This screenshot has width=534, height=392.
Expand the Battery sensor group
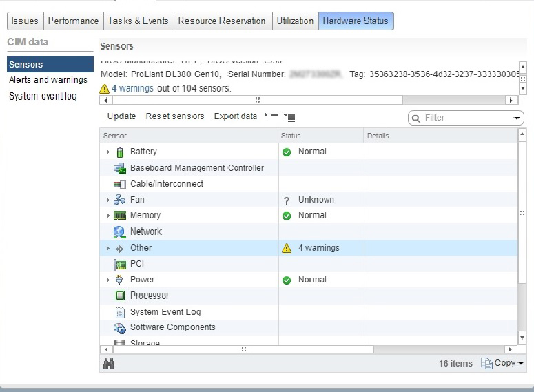[x=107, y=152]
